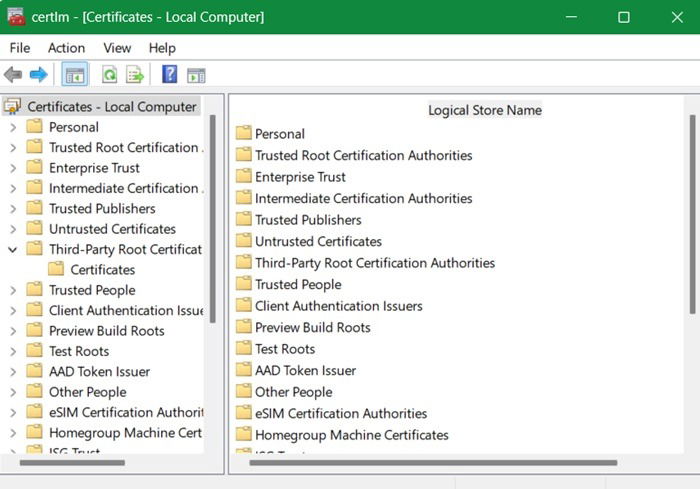Collapse the Third-Party Root Certification node

pyautogui.click(x=13, y=249)
